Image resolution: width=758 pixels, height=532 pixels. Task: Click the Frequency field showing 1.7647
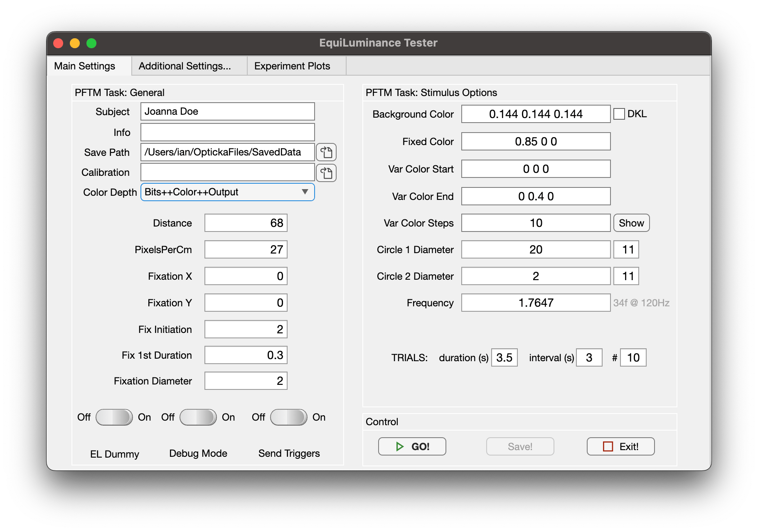click(x=536, y=303)
